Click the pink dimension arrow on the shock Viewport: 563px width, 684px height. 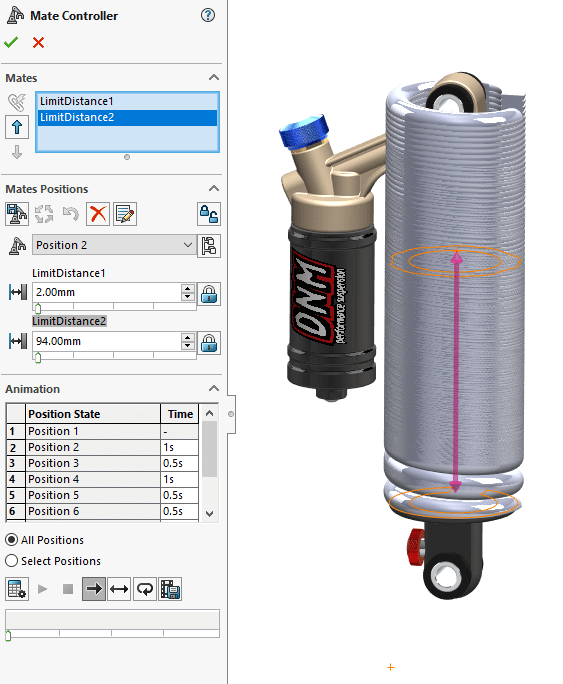coord(456,371)
